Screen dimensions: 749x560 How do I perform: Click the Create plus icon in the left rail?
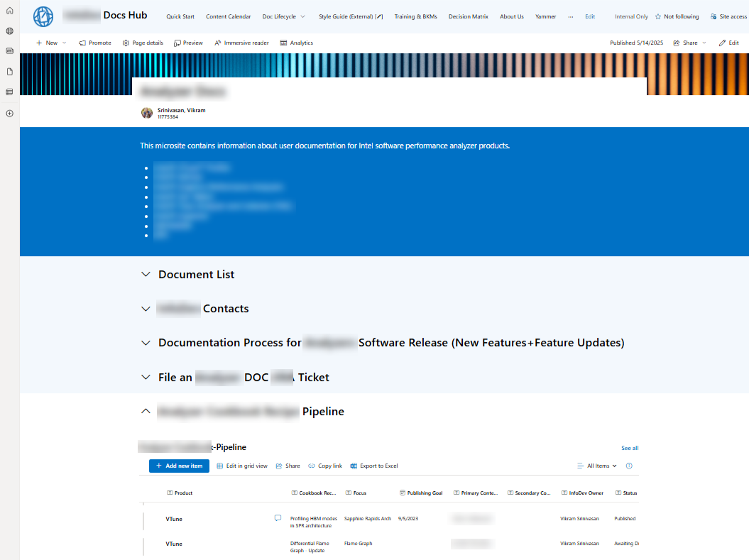coord(9,114)
